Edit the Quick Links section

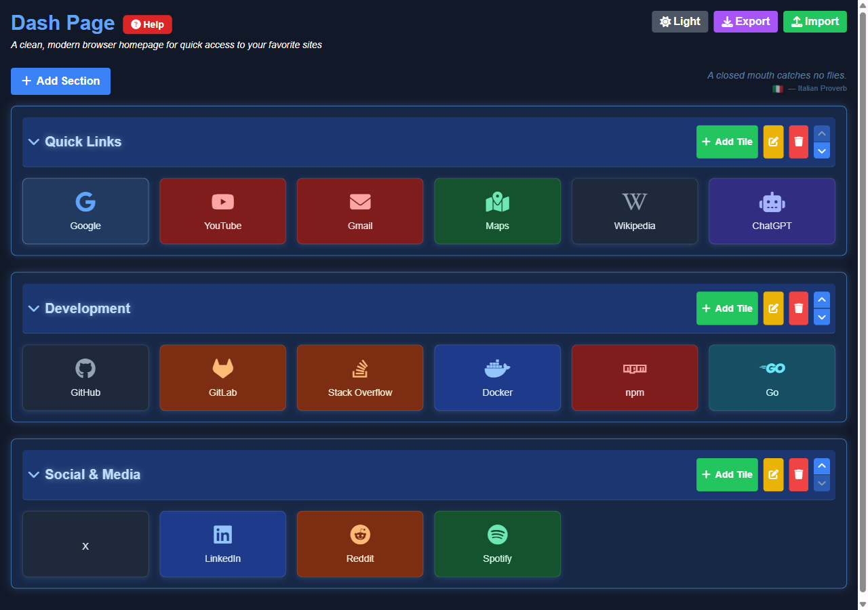click(773, 142)
